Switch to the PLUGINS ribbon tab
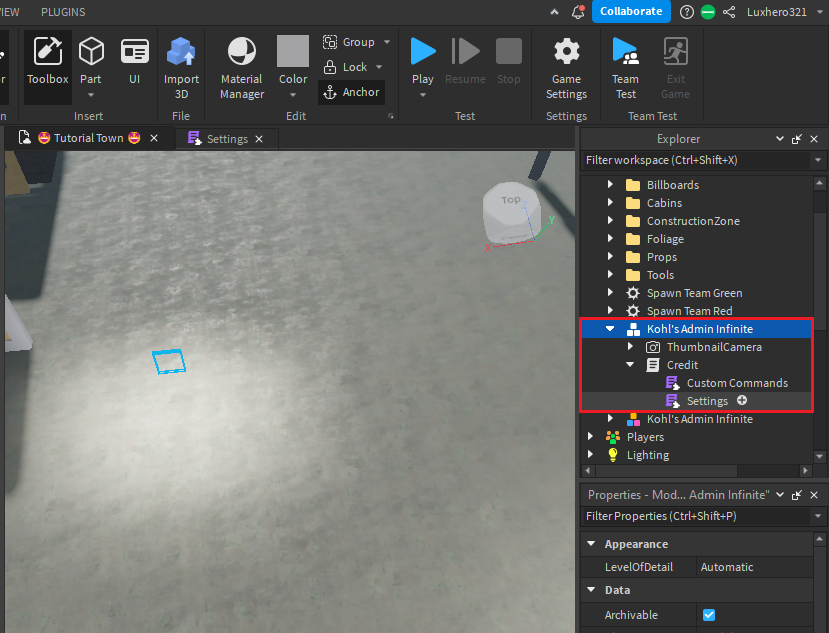Image resolution: width=829 pixels, height=633 pixels. [62, 12]
